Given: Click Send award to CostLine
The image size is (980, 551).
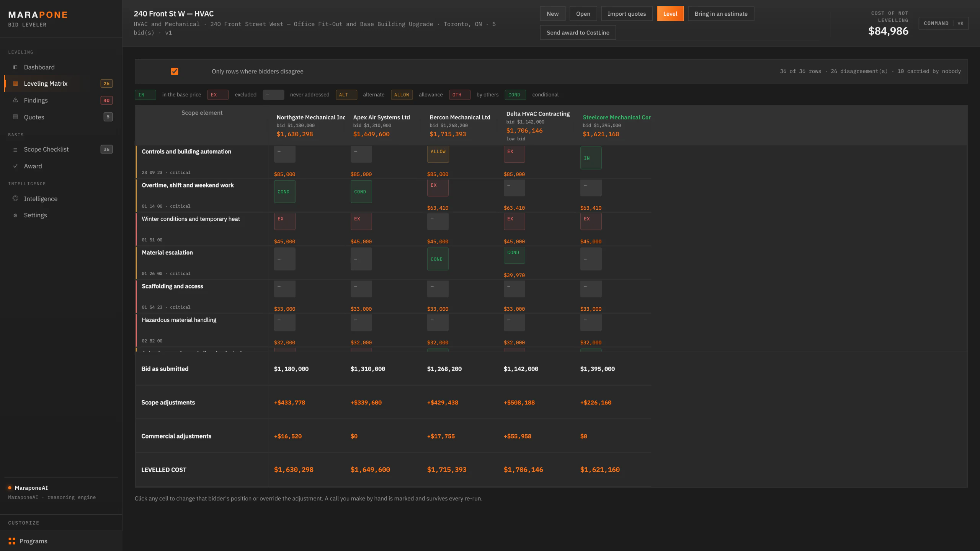Looking at the screenshot, I should coord(578,33).
